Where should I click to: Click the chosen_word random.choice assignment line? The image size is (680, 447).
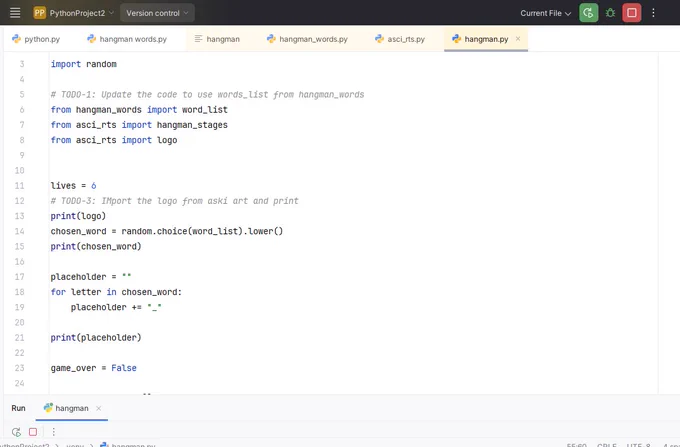(x=167, y=231)
